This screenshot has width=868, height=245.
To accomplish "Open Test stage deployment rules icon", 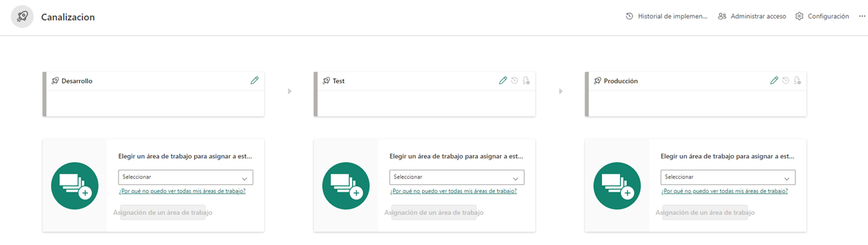I will coord(526,81).
